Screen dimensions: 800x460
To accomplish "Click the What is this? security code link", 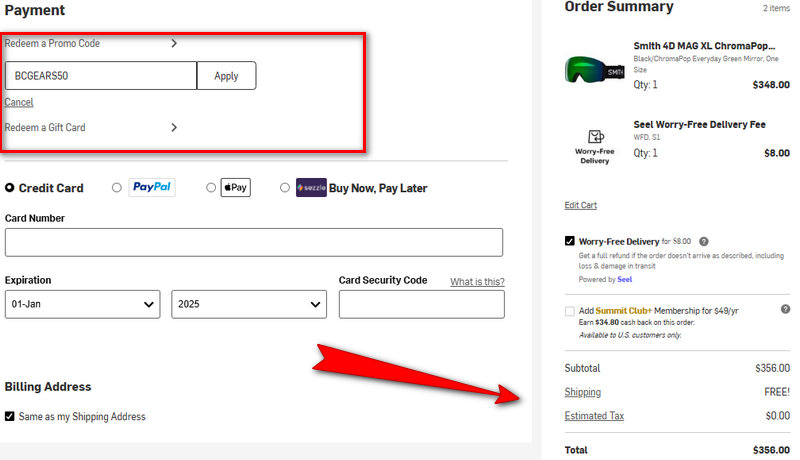I will (477, 282).
